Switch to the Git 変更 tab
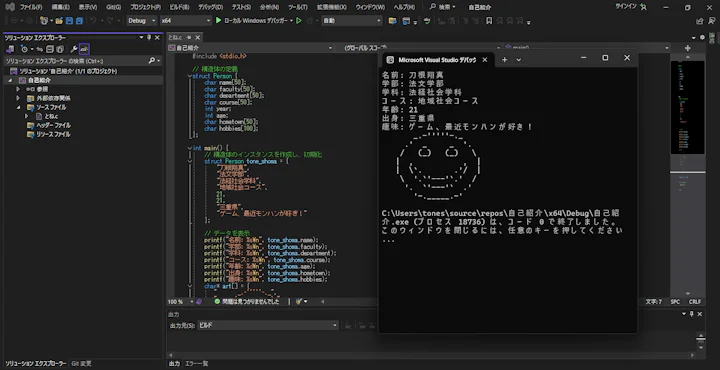Image resolution: width=720 pixels, height=370 pixels. pos(81,364)
